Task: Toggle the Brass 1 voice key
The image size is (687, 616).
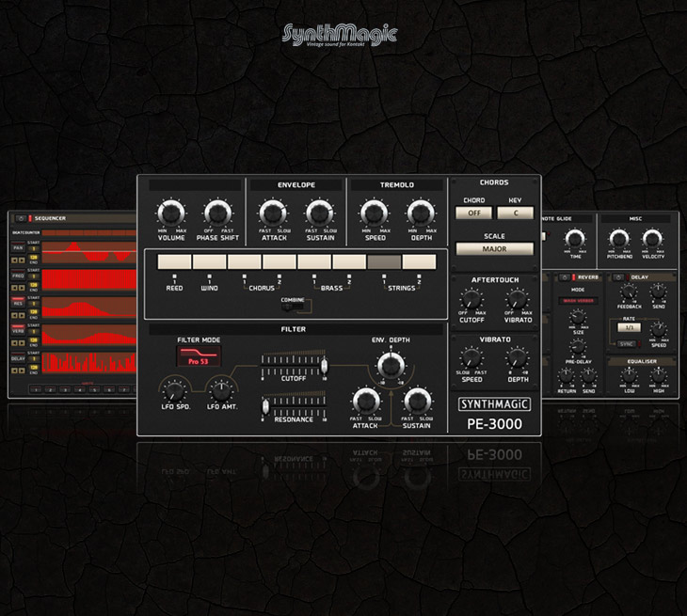Action: tap(314, 261)
